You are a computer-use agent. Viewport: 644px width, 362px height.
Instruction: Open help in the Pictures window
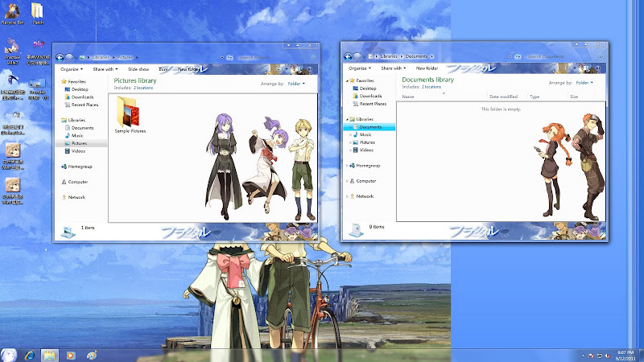310,69
